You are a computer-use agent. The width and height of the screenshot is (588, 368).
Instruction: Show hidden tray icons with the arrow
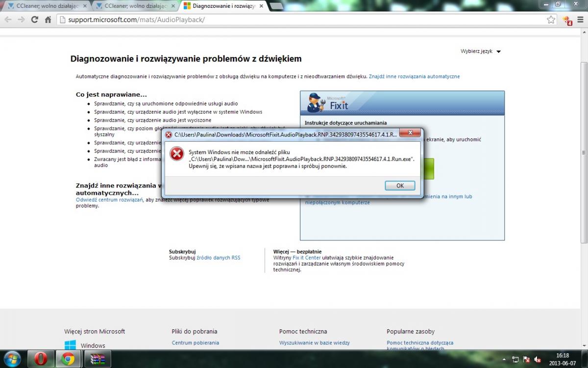[x=504, y=360]
